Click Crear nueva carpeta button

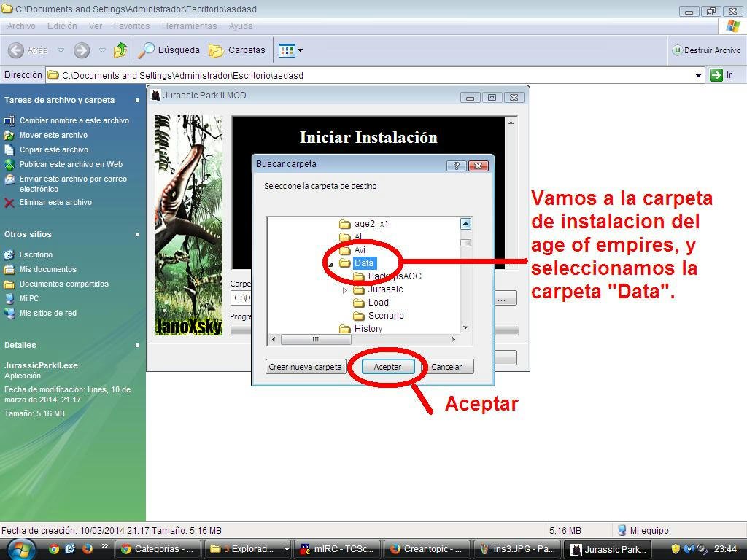point(305,367)
